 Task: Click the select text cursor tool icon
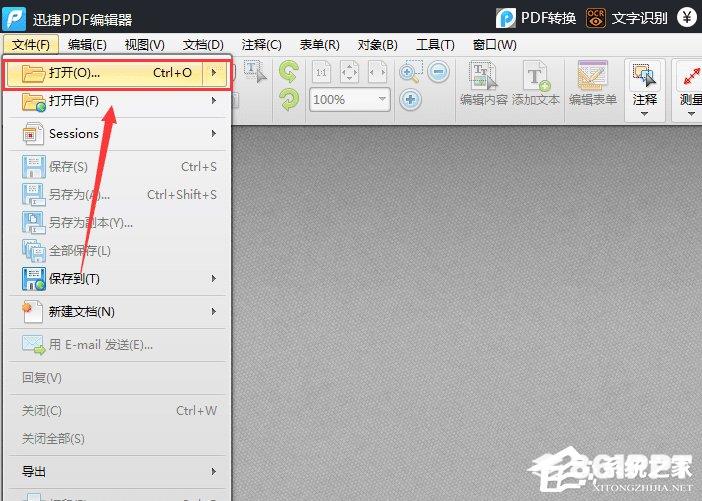pyautogui.click(x=255, y=72)
